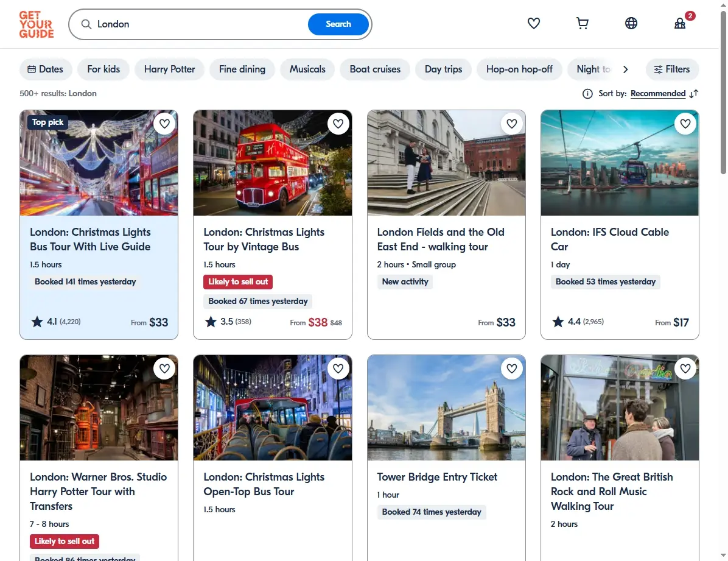The width and height of the screenshot is (728, 561).
Task: Open the wishlist heart icon in header
Action: point(533,23)
